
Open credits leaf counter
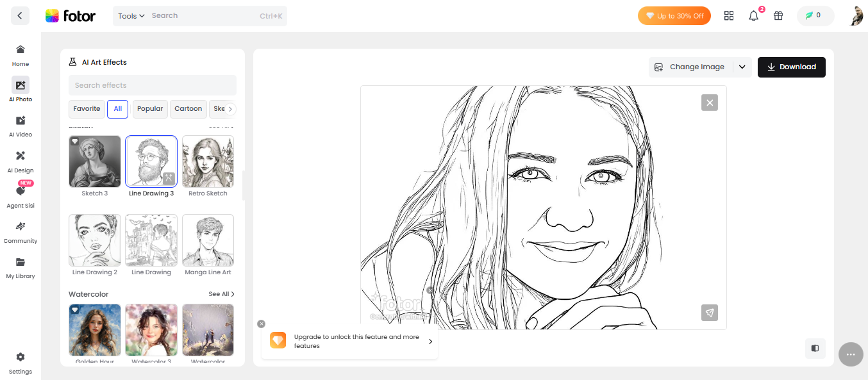815,16
